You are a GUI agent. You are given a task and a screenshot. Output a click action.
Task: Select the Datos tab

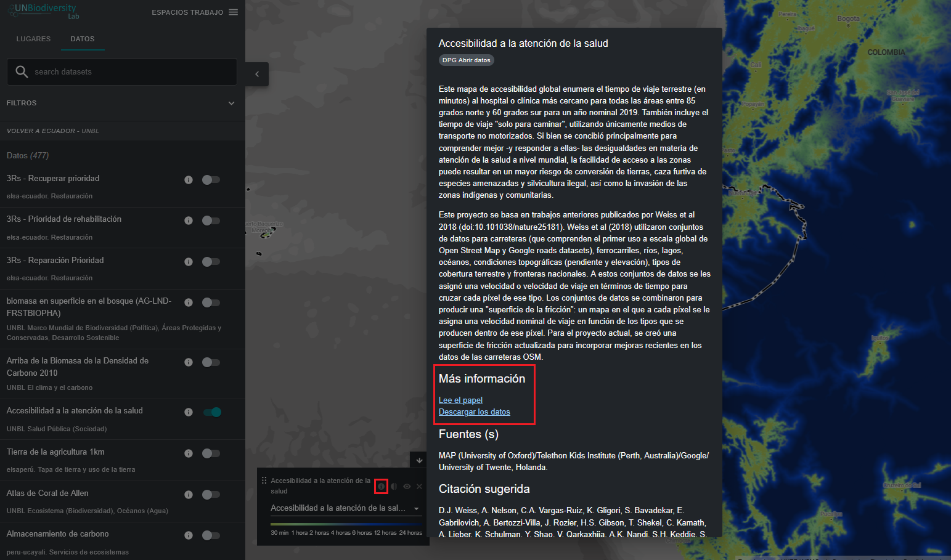pos(83,39)
